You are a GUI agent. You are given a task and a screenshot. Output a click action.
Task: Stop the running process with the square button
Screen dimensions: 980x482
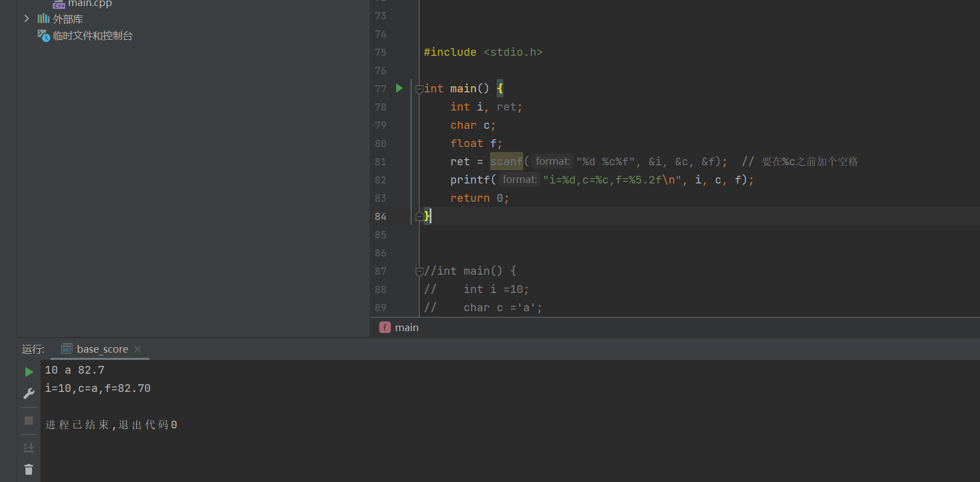[x=29, y=421]
